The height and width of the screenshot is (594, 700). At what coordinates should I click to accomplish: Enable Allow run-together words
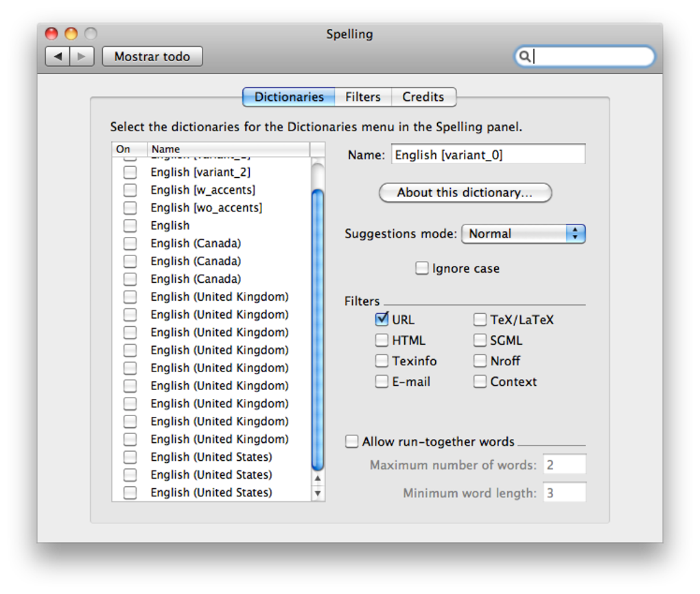click(352, 442)
